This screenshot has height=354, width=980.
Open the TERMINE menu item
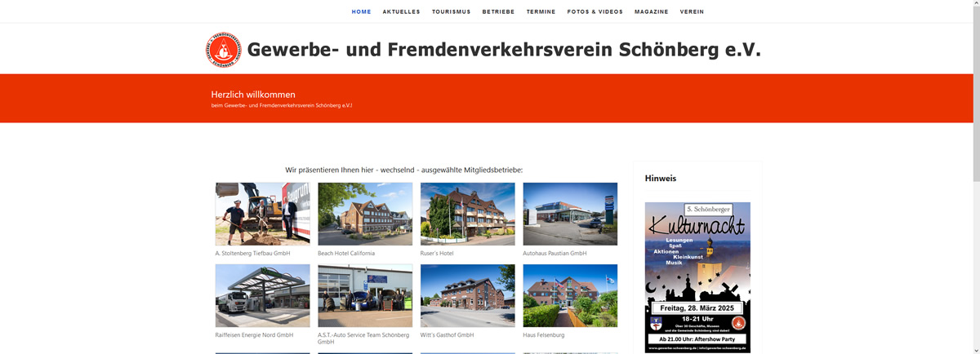pos(541,12)
